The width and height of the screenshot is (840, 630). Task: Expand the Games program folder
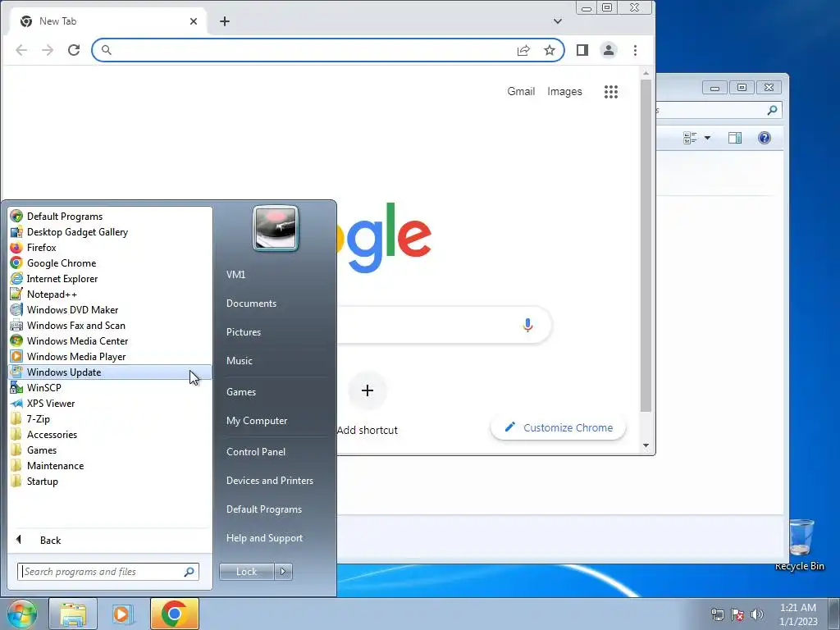110,450
